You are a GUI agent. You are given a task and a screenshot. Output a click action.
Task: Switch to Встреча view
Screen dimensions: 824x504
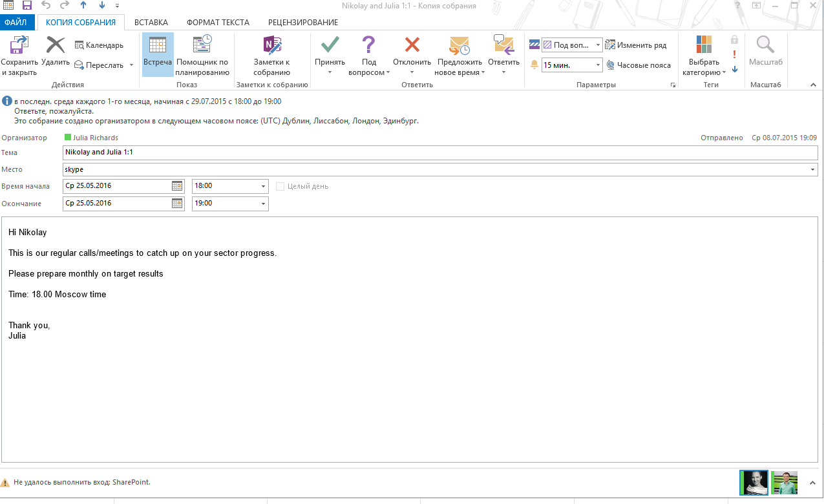[x=158, y=55]
